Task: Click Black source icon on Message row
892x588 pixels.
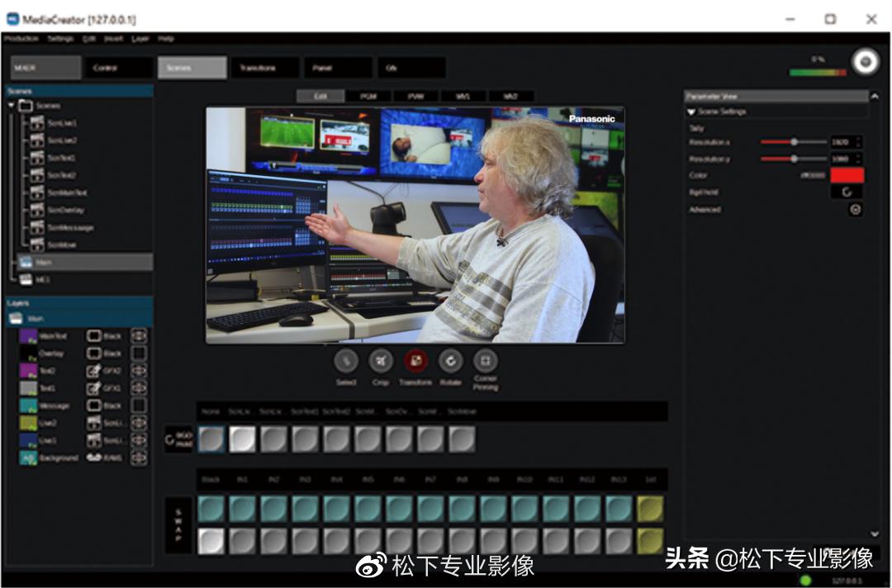Action: point(93,405)
